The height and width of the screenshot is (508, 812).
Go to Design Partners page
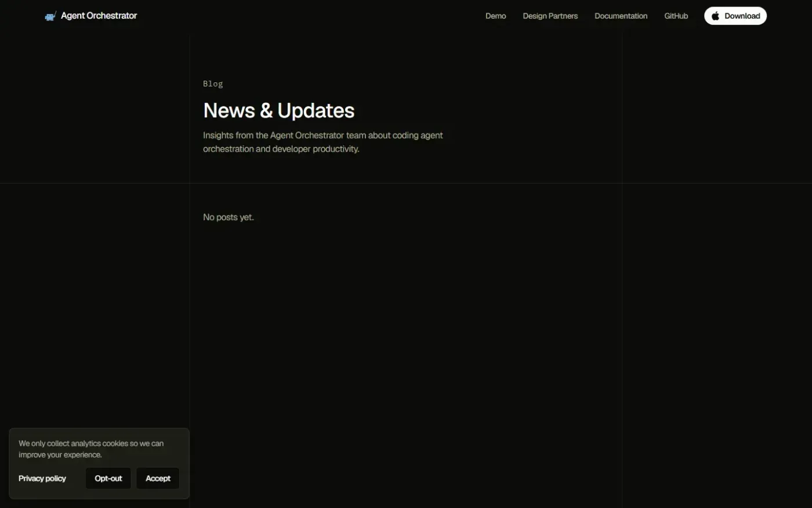(550, 16)
